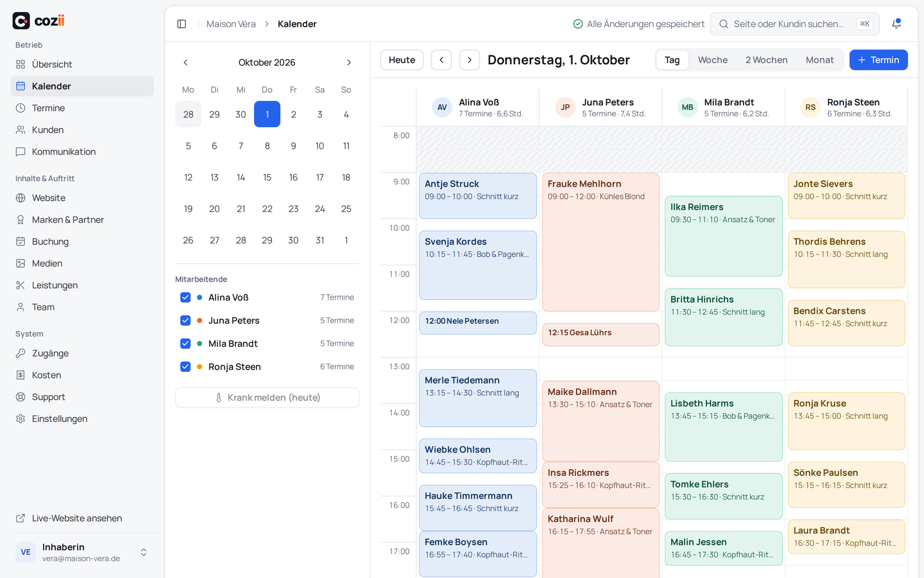The height and width of the screenshot is (578, 924).
Task: Switch to the Monat view
Action: click(820, 60)
